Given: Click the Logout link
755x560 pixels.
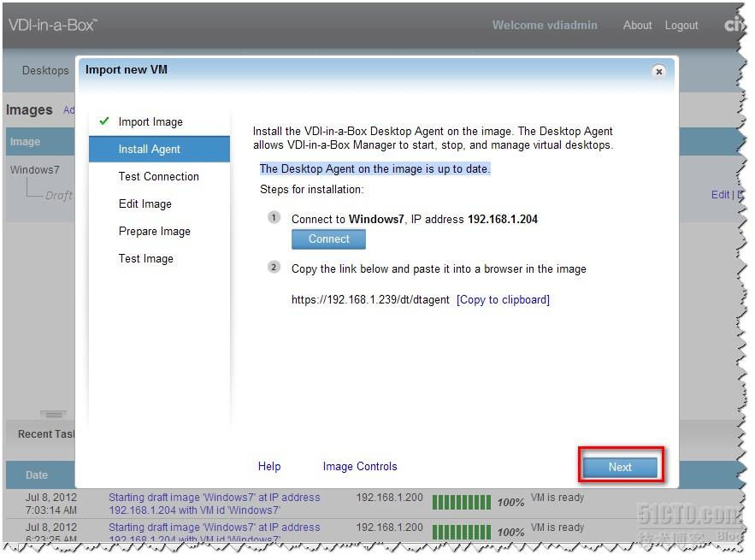Looking at the screenshot, I should 681,25.
